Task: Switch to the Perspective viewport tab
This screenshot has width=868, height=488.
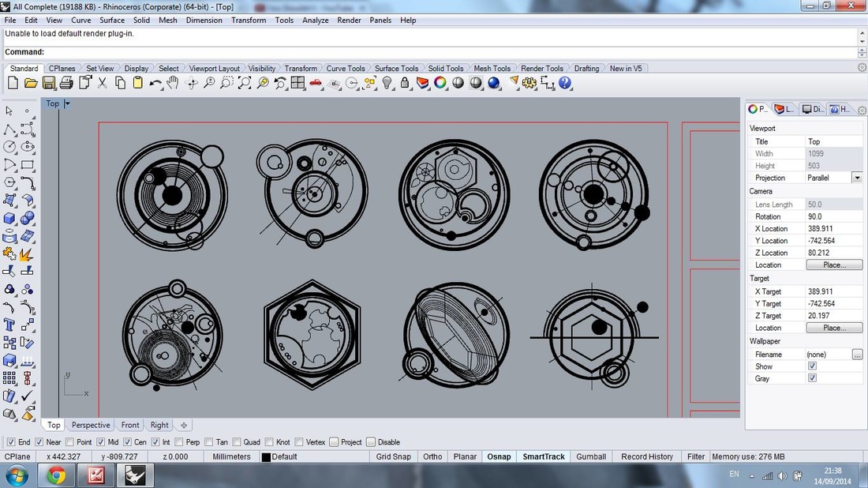Action: (x=91, y=425)
